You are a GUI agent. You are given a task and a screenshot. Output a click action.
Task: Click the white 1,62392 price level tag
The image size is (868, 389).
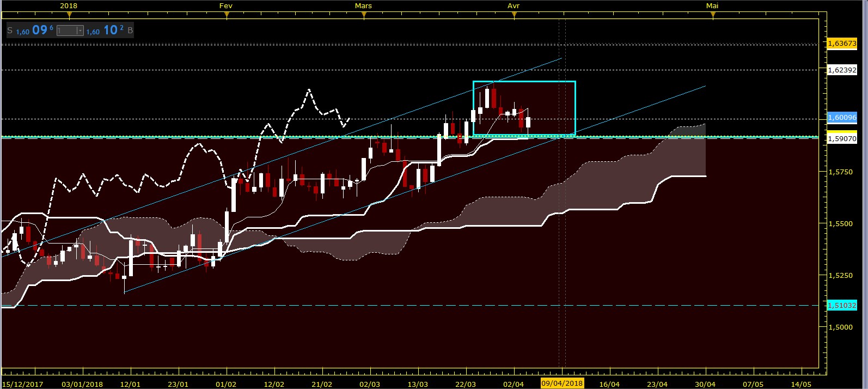[x=842, y=70]
